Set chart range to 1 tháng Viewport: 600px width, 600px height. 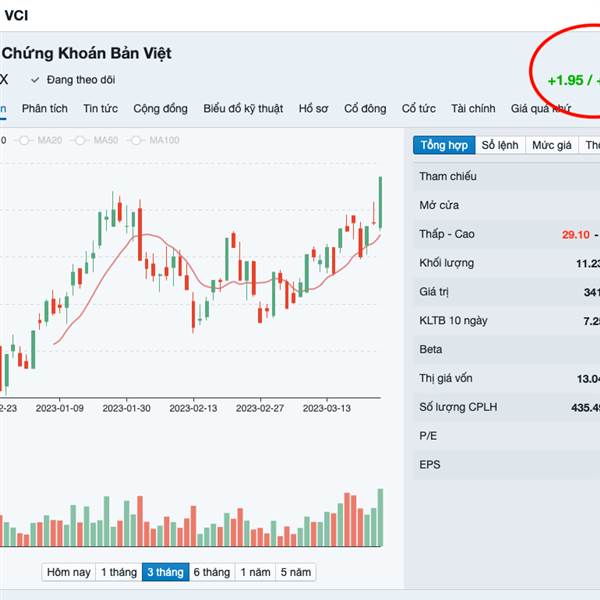point(118,572)
